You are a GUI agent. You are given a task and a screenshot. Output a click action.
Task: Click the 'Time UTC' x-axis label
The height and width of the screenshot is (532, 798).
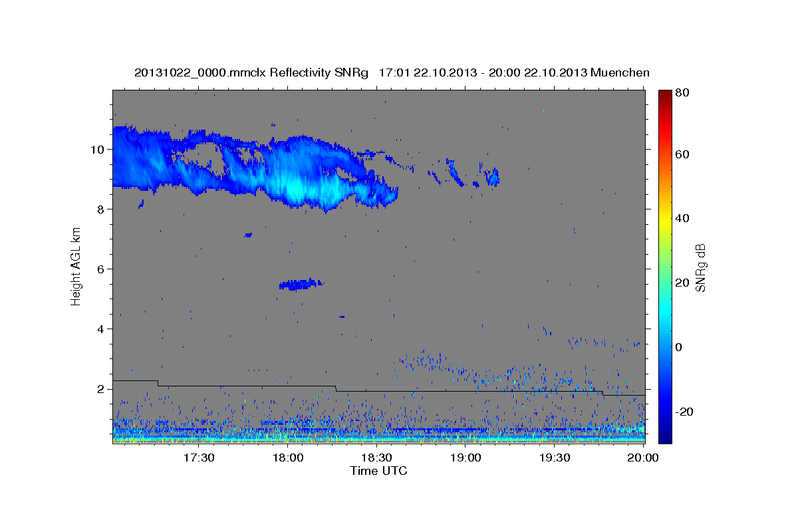[x=378, y=471]
